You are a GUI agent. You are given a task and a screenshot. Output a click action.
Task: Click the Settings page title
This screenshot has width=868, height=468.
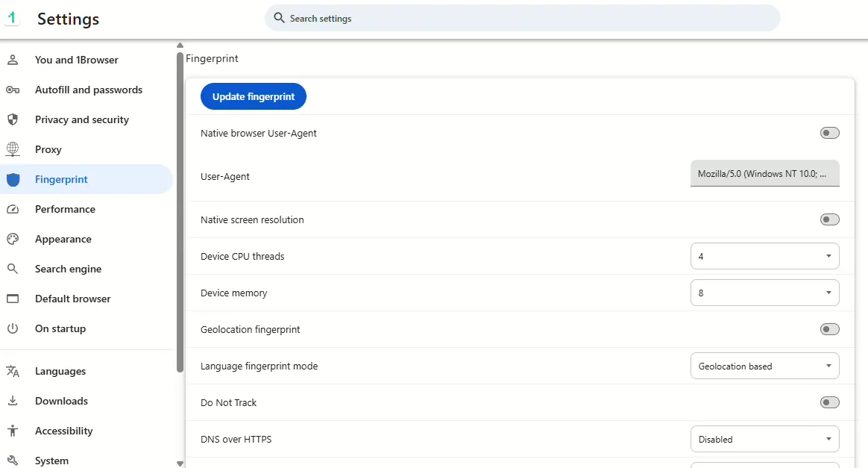(68, 19)
